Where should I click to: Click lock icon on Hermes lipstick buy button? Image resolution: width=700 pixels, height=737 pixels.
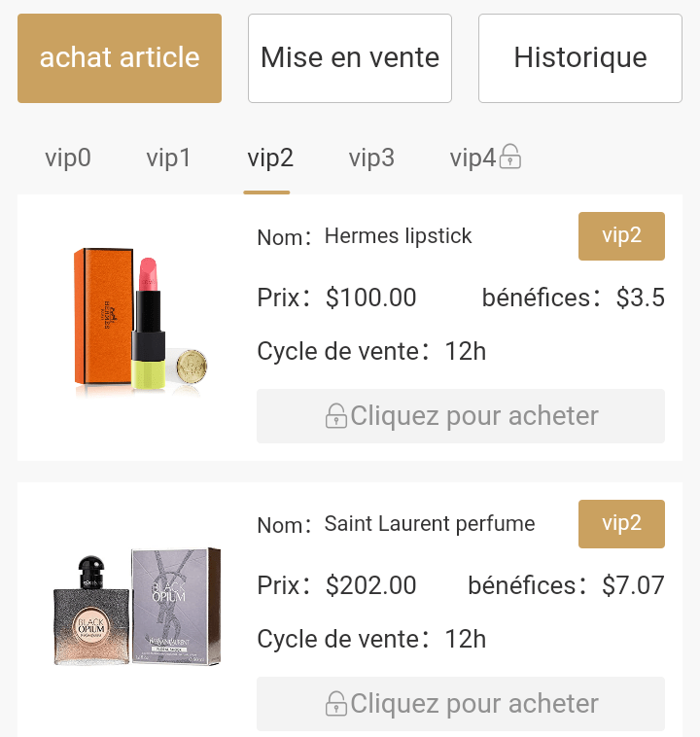(x=336, y=416)
